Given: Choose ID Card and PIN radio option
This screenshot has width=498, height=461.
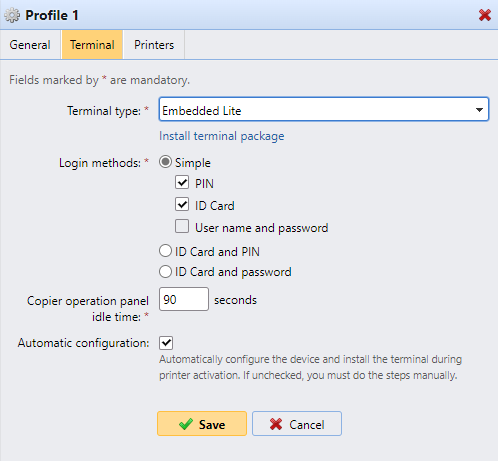Looking at the screenshot, I should tap(165, 251).
